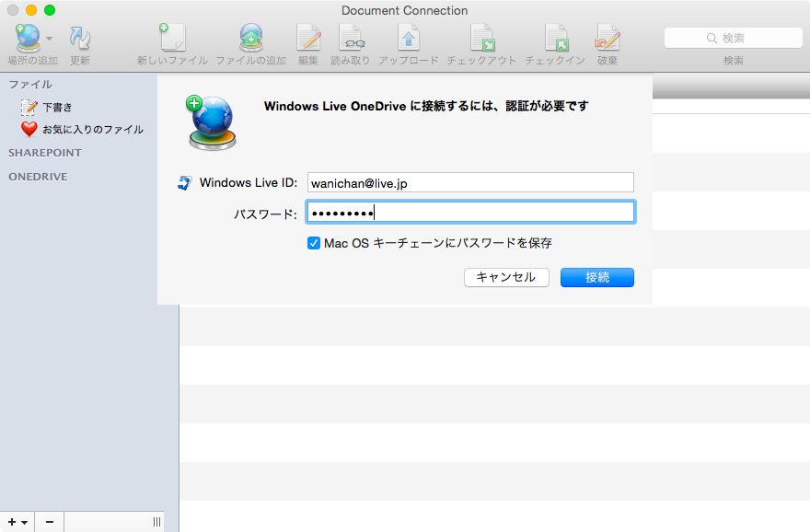Image resolution: width=810 pixels, height=532 pixels.
Task: Click the heart icon beside お気に入りのファイル
Action: coord(29,129)
